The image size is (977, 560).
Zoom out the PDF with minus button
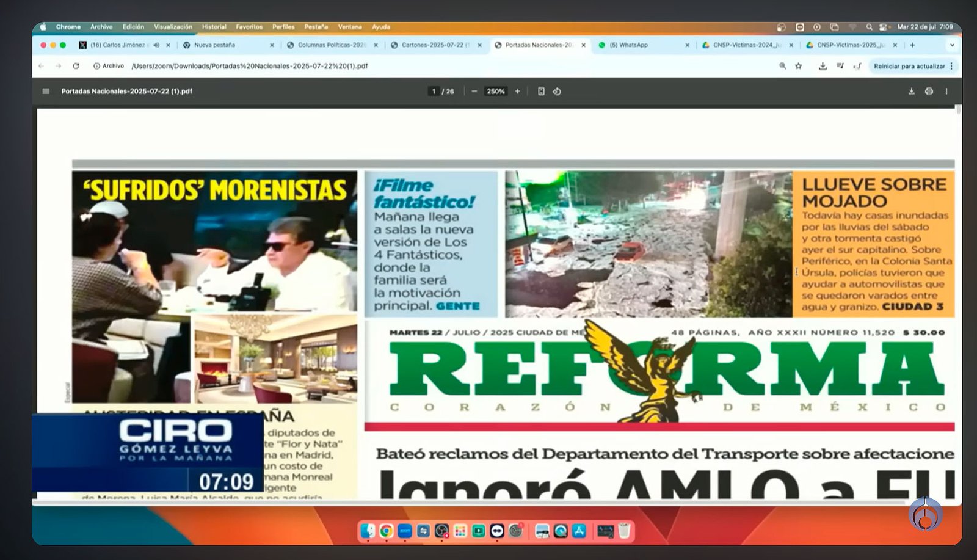474,92
